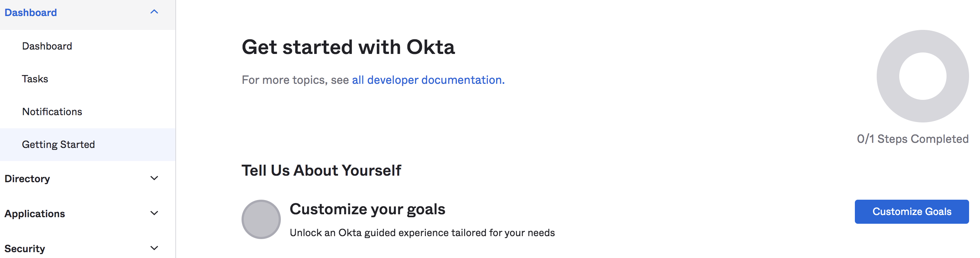Open the Tasks page
The height and width of the screenshot is (258, 980).
tap(35, 79)
